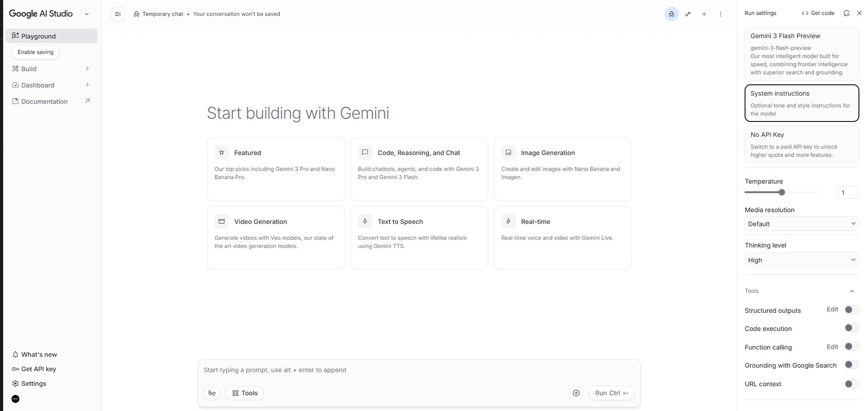Screen dimensions: 868x411
Task: Click the Text to Speech microphone icon
Action: click(x=365, y=221)
